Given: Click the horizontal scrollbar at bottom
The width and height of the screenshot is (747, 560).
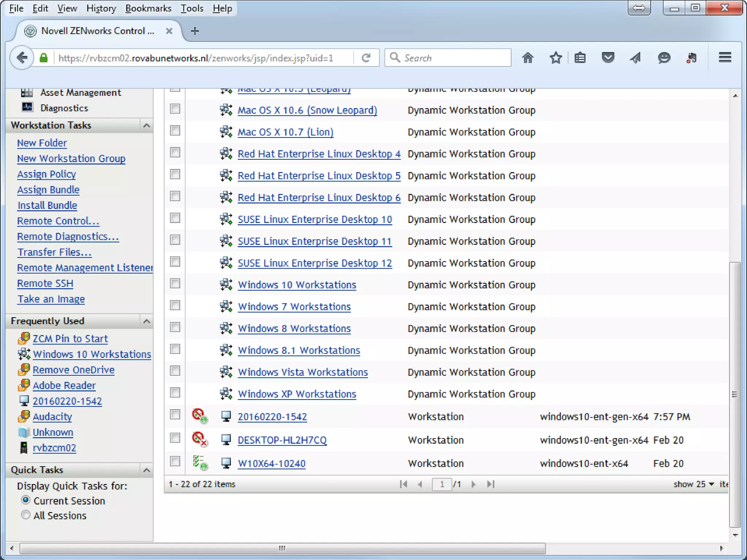Looking at the screenshot, I should pyautogui.click(x=282, y=548).
